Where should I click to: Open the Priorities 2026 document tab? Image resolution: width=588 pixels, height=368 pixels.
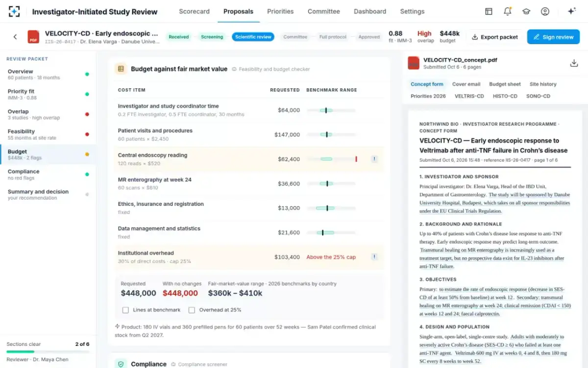(428, 96)
